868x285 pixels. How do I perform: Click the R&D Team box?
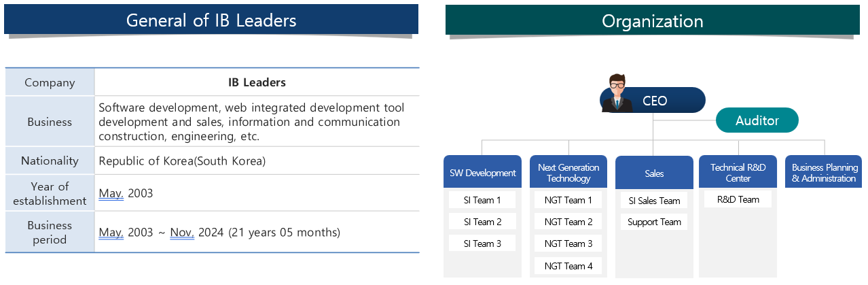[738, 199]
